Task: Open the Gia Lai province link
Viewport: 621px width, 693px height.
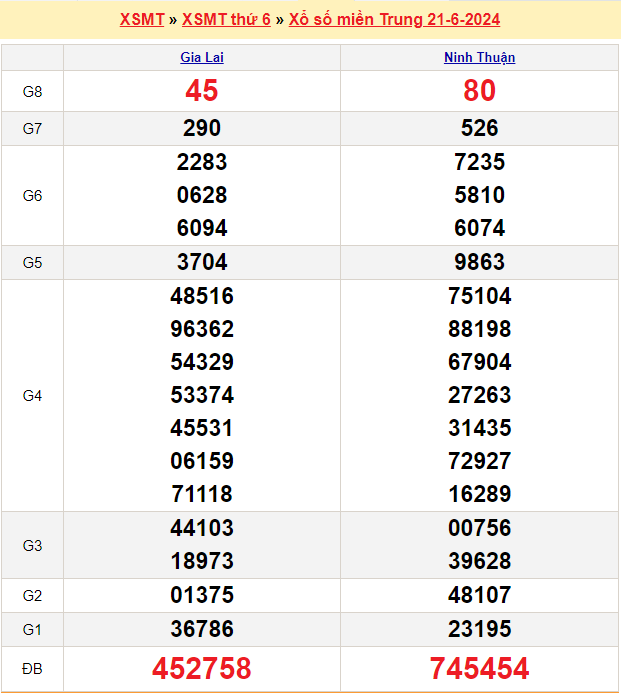Action: pos(201,58)
